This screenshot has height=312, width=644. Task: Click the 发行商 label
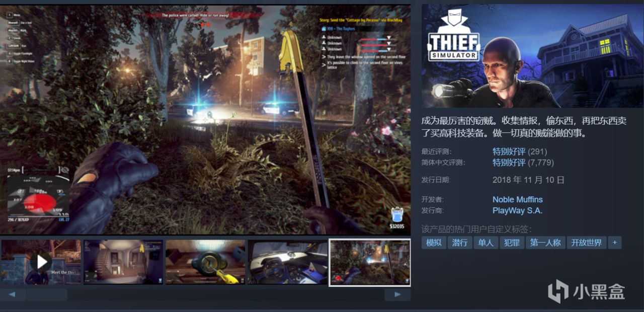tap(433, 211)
